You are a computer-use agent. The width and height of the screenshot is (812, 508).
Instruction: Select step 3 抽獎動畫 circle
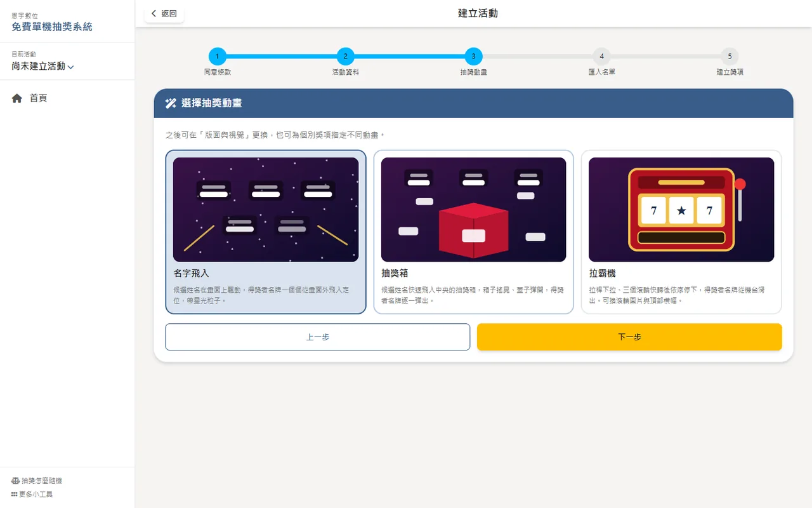(x=473, y=57)
